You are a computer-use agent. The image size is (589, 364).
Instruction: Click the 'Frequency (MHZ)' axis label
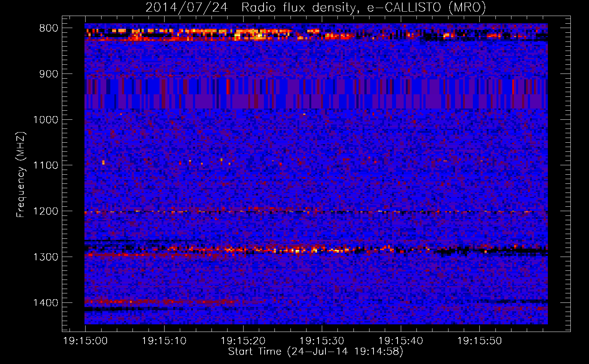coord(21,175)
